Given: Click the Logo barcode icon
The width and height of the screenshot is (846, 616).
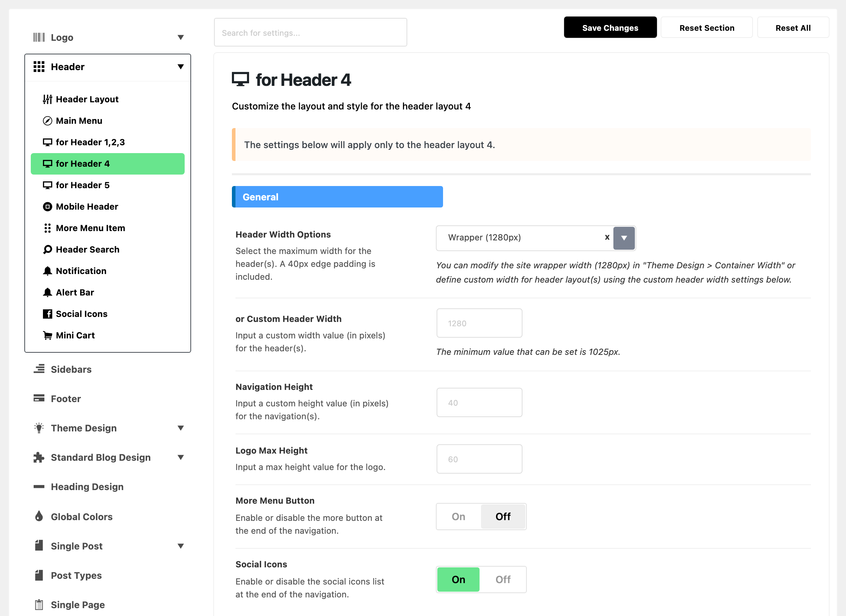Looking at the screenshot, I should (x=39, y=37).
